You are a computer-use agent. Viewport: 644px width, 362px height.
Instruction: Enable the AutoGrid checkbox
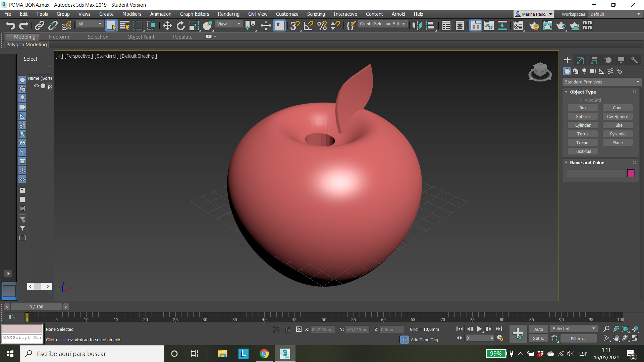coord(581,100)
